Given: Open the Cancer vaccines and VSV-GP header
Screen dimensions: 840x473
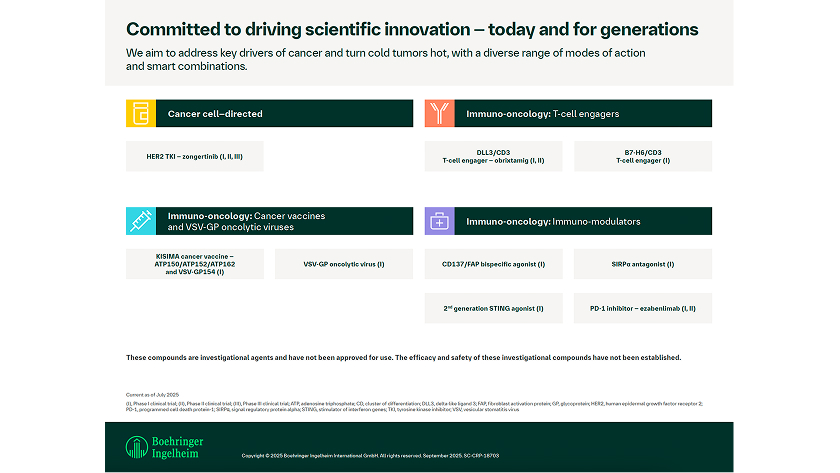Looking at the screenshot, I should click(284, 221).
